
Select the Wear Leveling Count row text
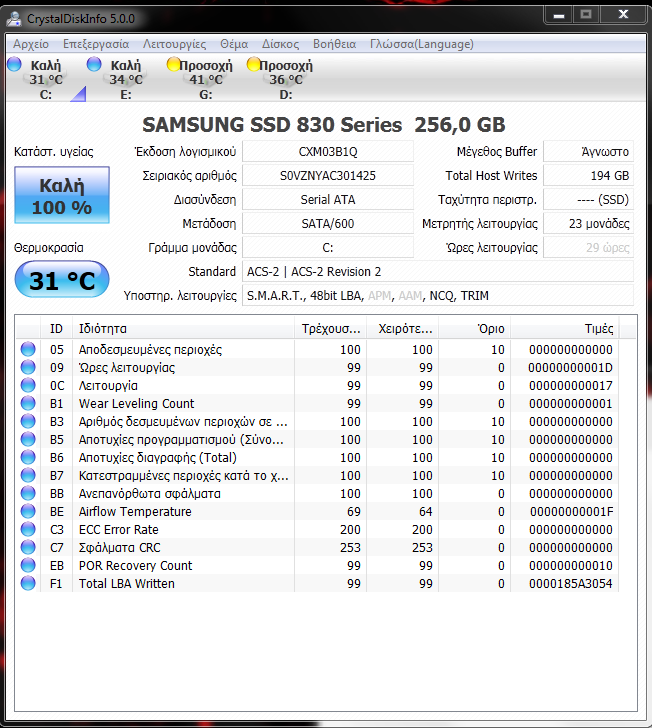point(137,403)
